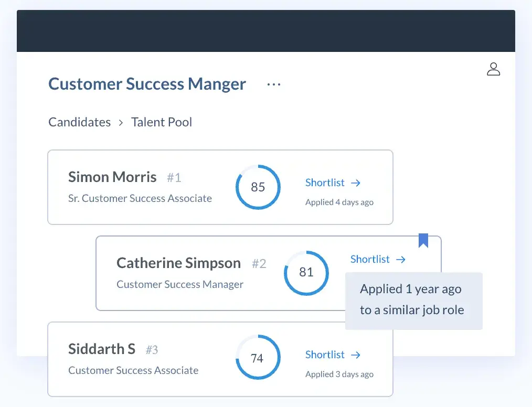Click Siddarth S's score circle 74
This screenshot has height=407, width=532.
pyautogui.click(x=257, y=358)
